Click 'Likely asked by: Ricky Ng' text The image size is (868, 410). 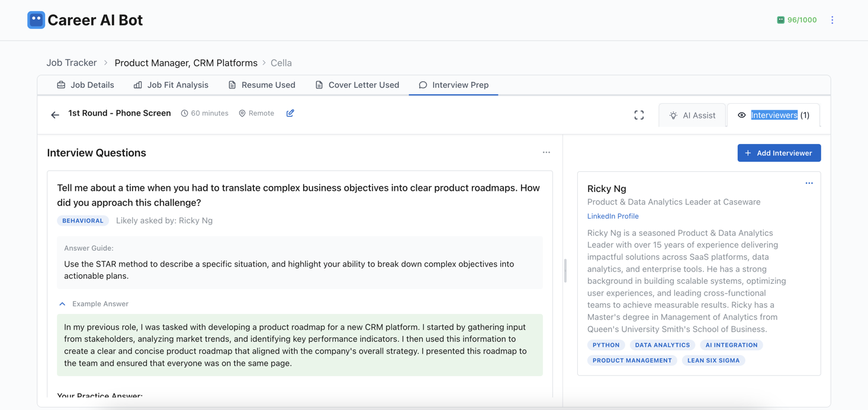164,220
